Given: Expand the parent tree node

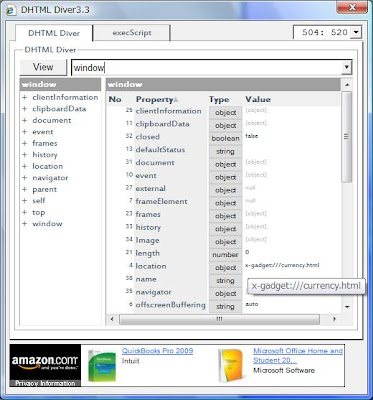Looking at the screenshot, I should [x=24, y=189].
